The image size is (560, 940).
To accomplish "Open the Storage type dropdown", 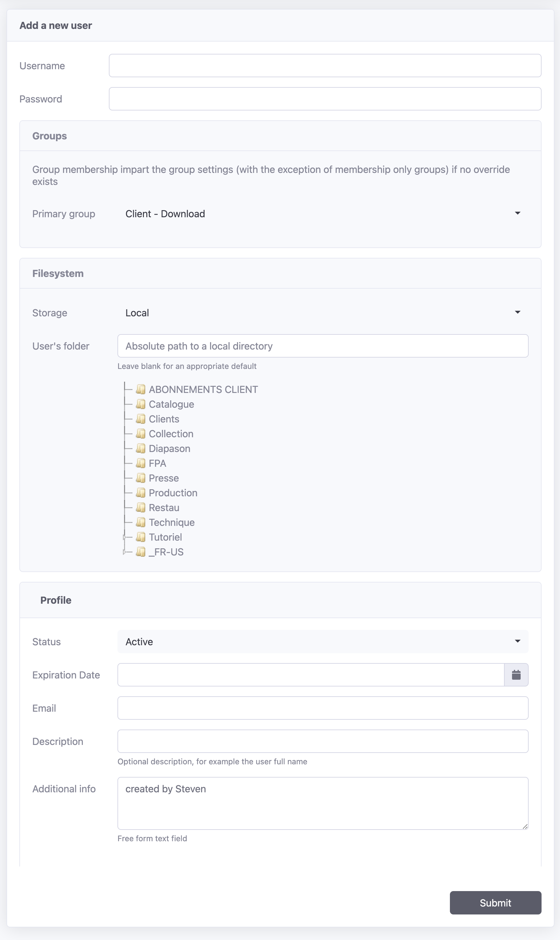I will coord(323,313).
